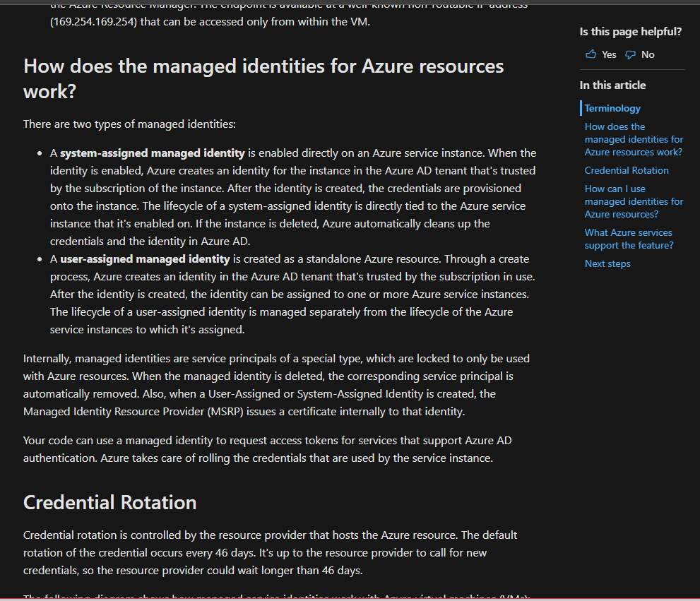Click the 'In this article' heading
700x601 pixels.
tap(612, 85)
